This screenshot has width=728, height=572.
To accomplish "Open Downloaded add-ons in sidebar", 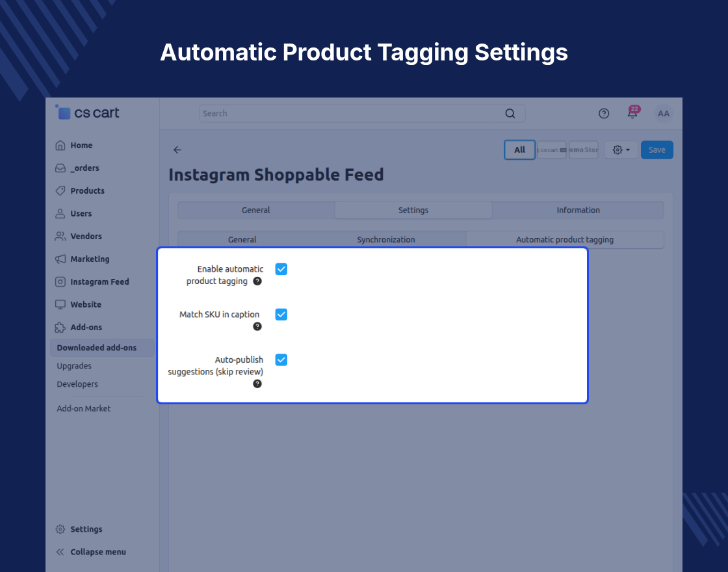I will (x=102, y=348).
